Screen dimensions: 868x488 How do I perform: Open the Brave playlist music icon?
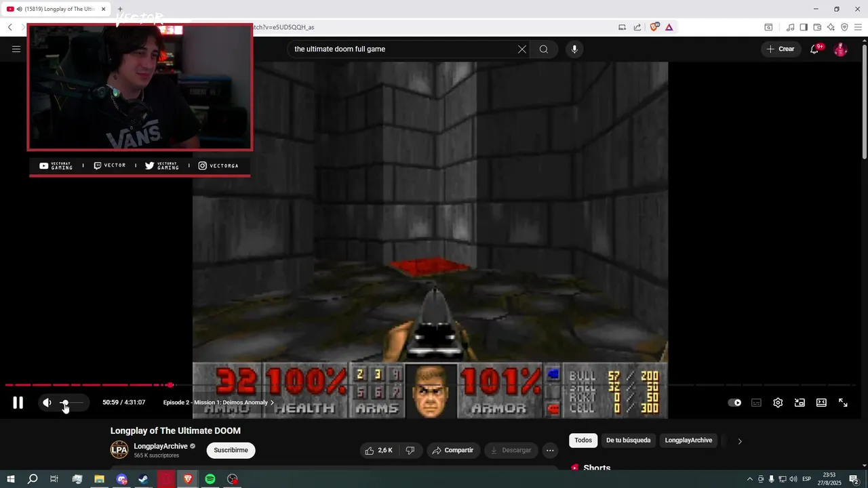(790, 27)
